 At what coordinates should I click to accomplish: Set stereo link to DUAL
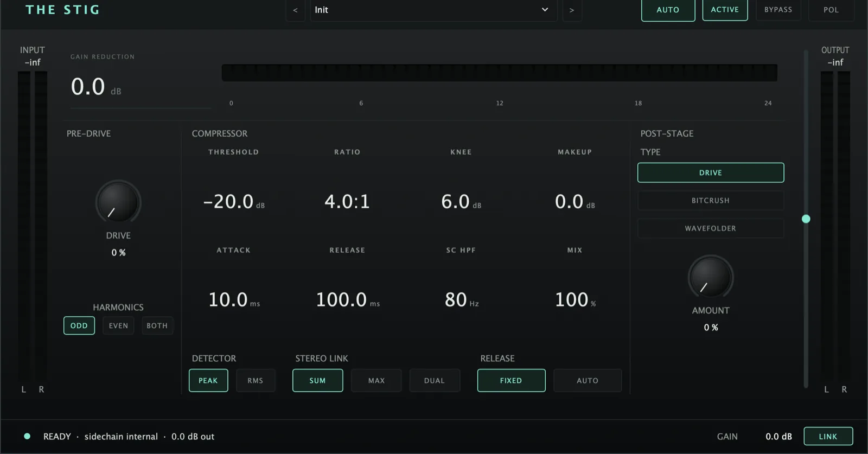[435, 380]
